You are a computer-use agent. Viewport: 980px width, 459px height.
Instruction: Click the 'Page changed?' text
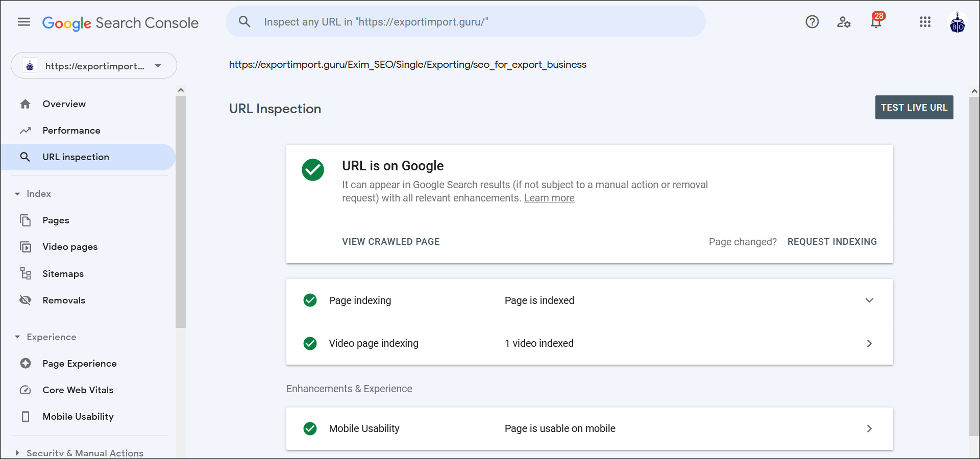pos(743,242)
